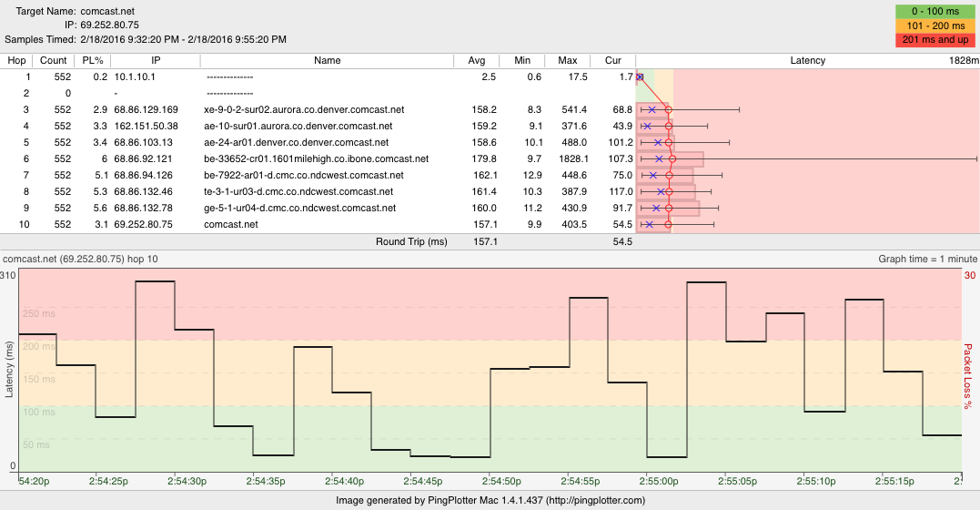
Task: Click the blue X marker on hop 3
Action: [x=652, y=110]
